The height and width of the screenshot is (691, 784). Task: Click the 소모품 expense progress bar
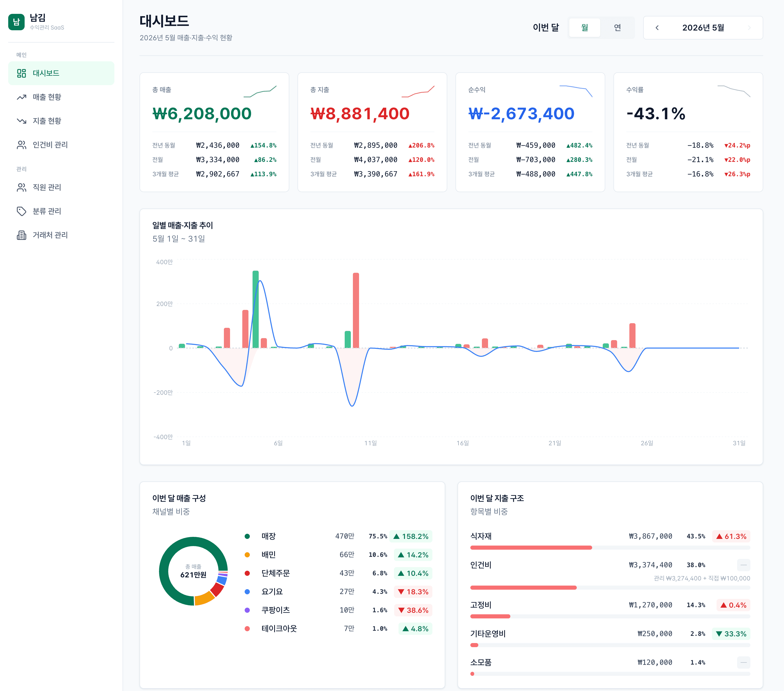coord(610,674)
